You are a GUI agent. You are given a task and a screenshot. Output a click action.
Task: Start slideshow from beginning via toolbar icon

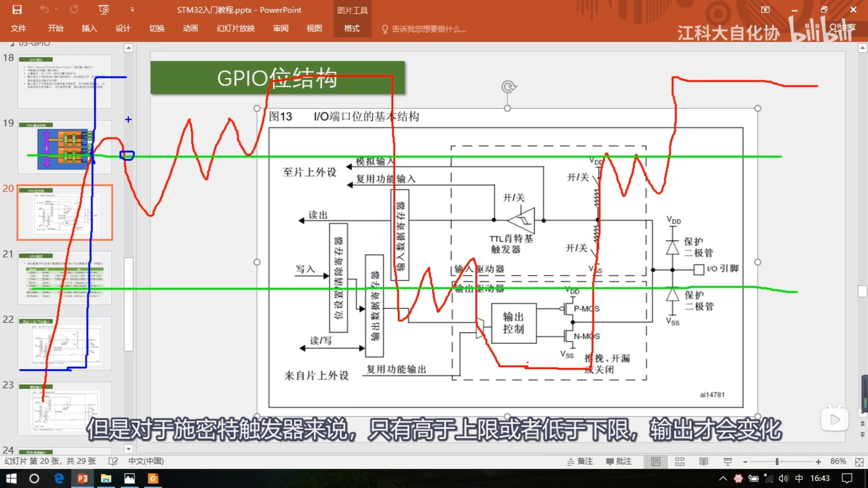point(103,9)
